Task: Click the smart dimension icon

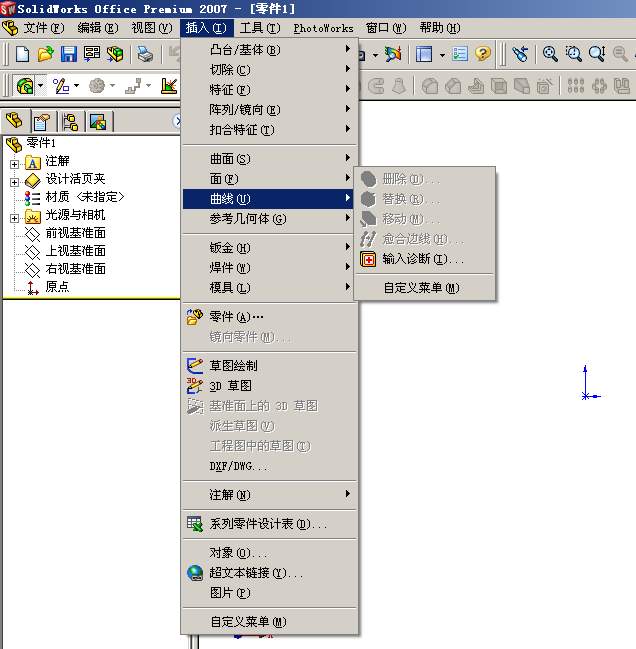Action: click(x=61, y=86)
